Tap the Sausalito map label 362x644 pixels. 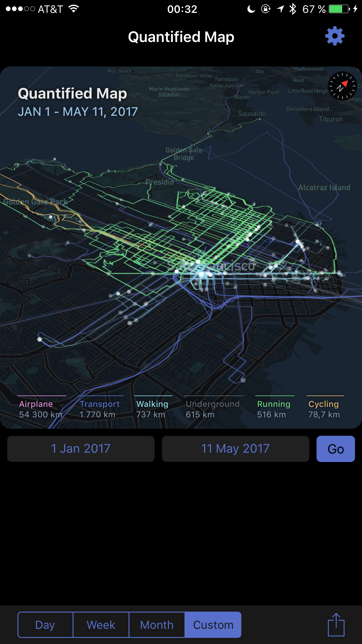[252, 113]
